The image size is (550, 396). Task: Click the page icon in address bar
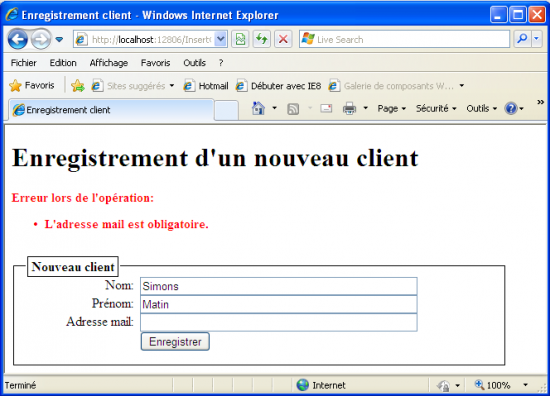pos(81,39)
